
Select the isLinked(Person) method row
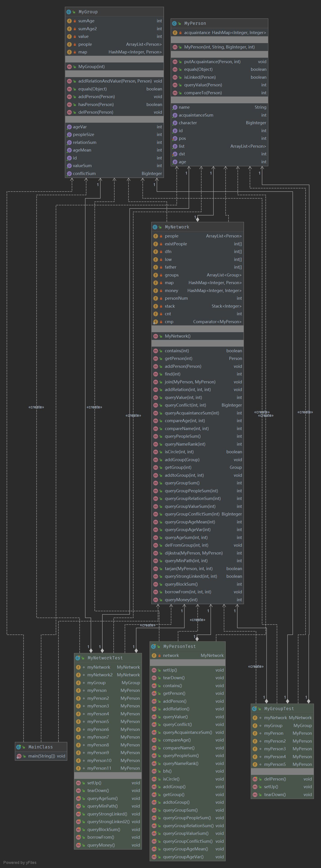click(219, 77)
